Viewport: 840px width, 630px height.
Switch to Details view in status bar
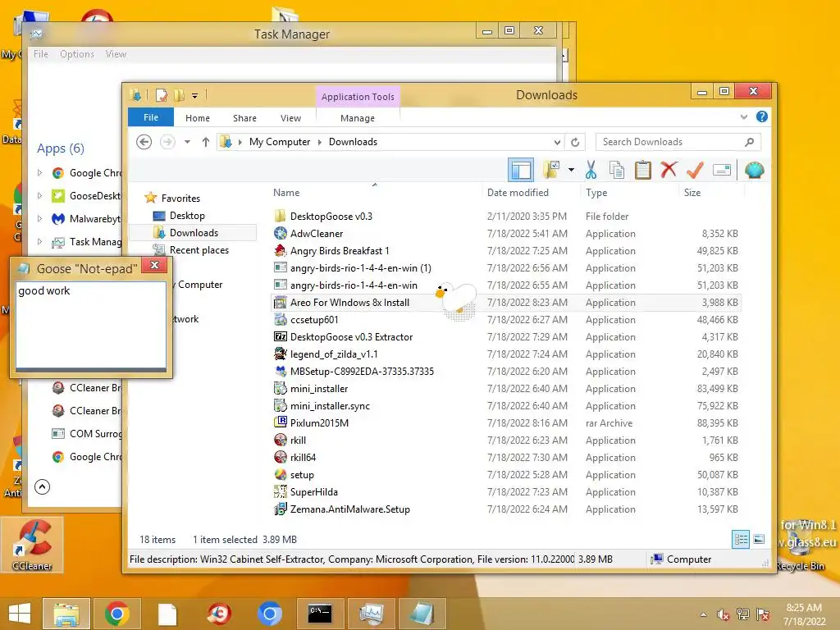tap(741, 540)
